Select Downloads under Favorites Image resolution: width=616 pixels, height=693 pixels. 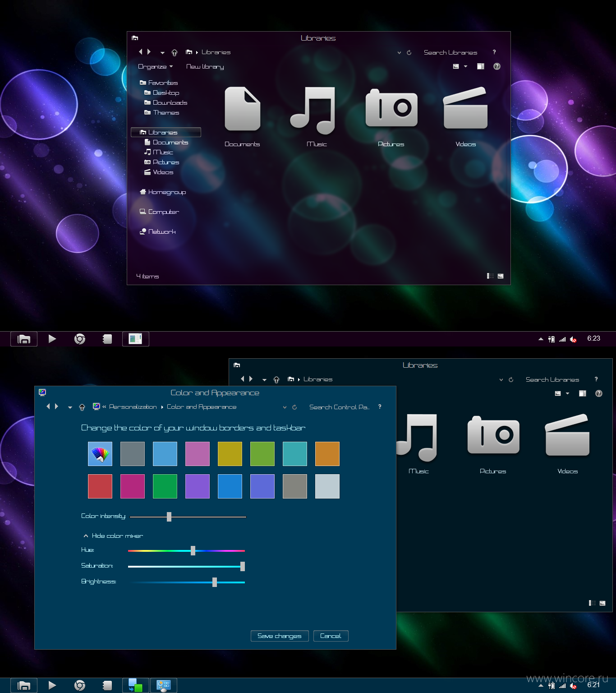point(165,102)
